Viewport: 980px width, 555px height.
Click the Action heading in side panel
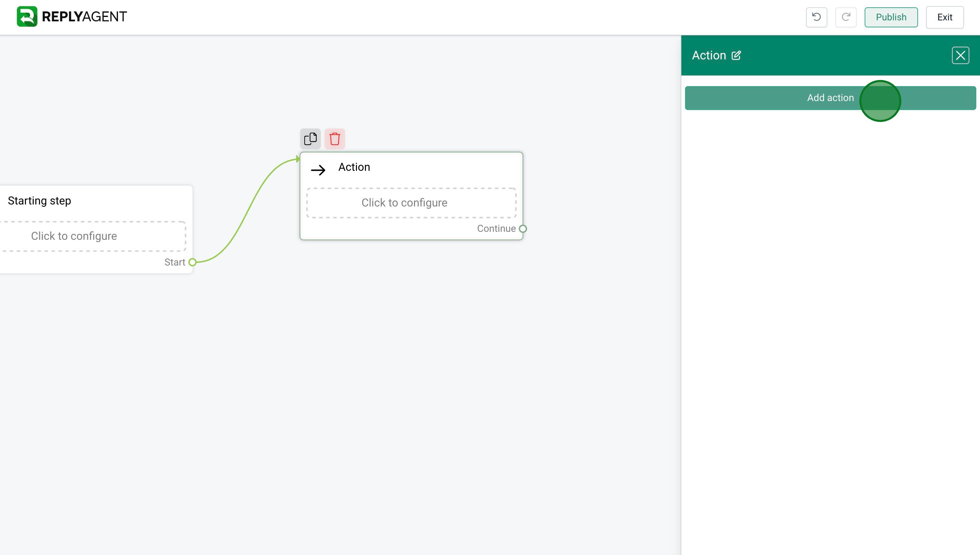click(709, 56)
